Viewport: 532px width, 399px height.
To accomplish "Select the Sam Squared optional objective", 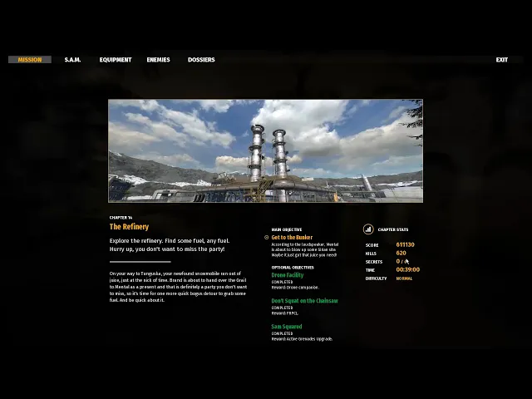I will [x=286, y=327].
